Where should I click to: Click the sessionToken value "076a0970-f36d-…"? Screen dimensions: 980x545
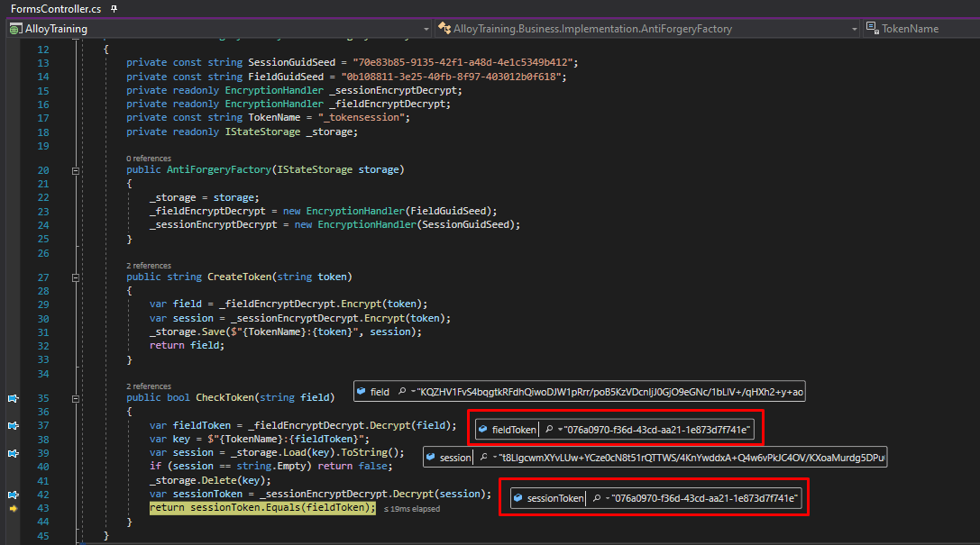pos(704,498)
